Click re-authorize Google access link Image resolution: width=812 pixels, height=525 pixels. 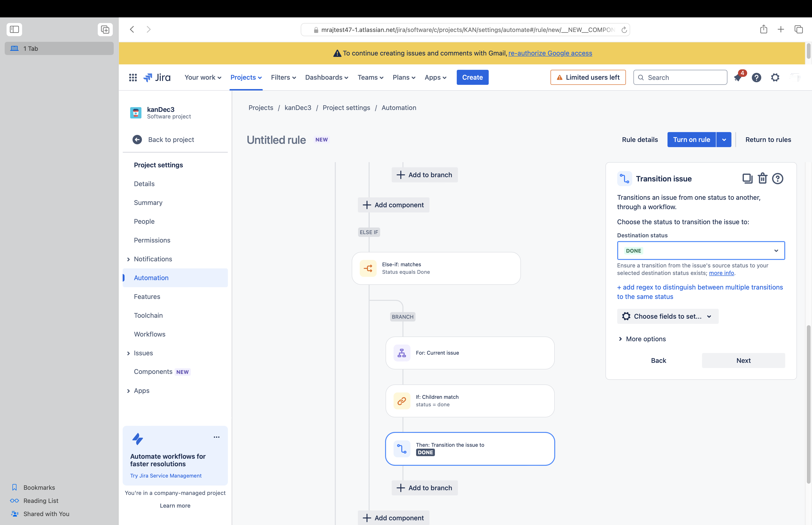[550, 53]
